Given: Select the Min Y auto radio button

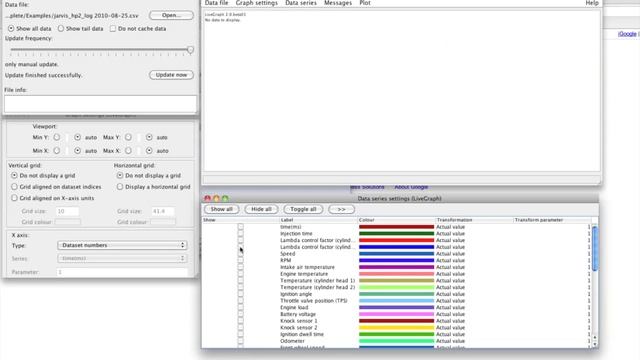Looking at the screenshot, I should [78, 137].
